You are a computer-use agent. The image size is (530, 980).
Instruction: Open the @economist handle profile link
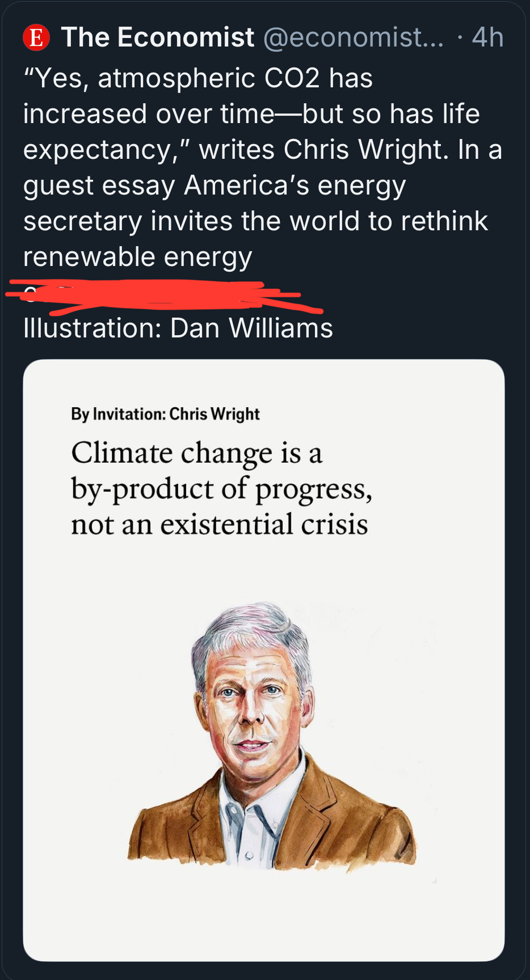coord(354,37)
